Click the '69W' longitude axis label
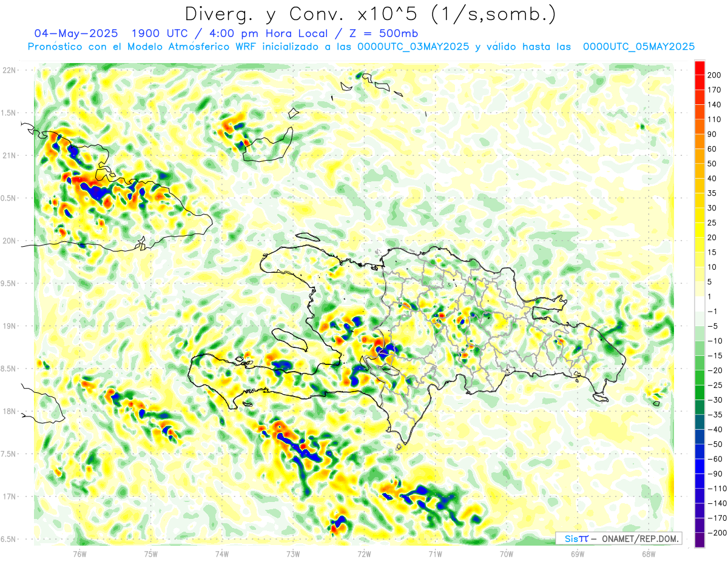The image size is (728, 562). pos(578,553)
